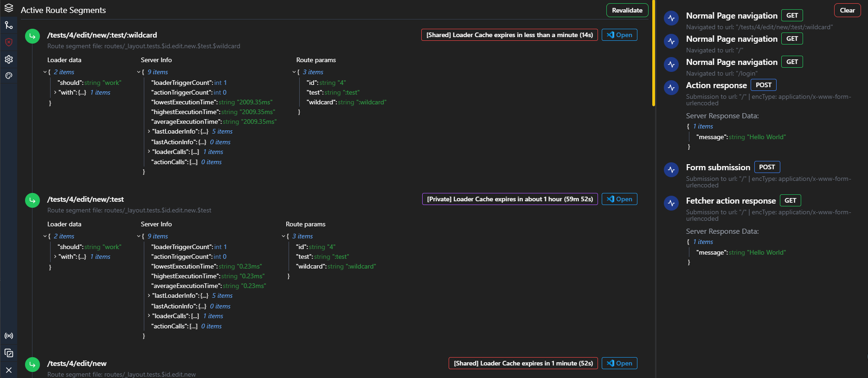Open the :wildcard route in VS Code
This screenshot has height=378, width=868.
tap(619, 35)
